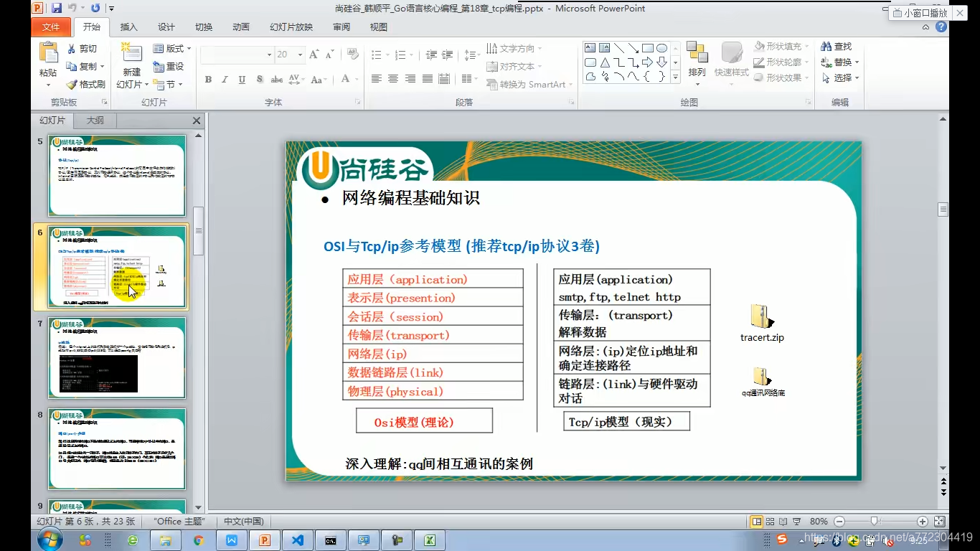Switch to the Slide Show (幻灯片放映) tab
Image resolution: width=980 pixels, height=551 pixels.
click(291, 27)
